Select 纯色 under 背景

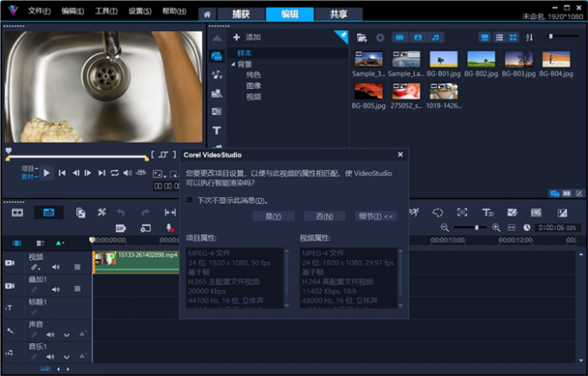point(253,75)
